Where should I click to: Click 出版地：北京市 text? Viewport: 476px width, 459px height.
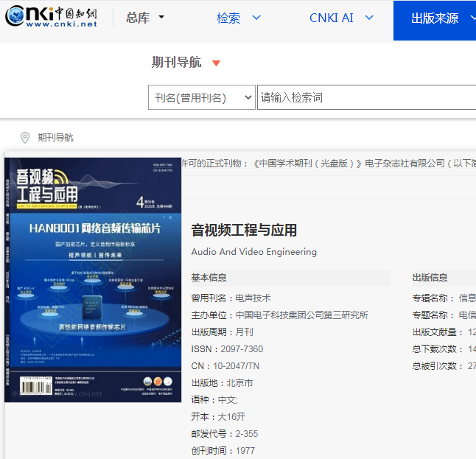222,383
